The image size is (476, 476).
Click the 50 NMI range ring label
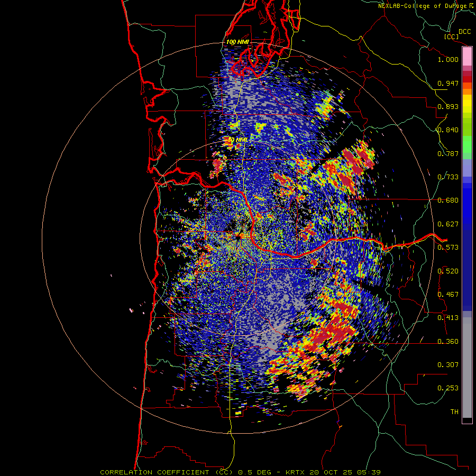click(x=237, y=140)
